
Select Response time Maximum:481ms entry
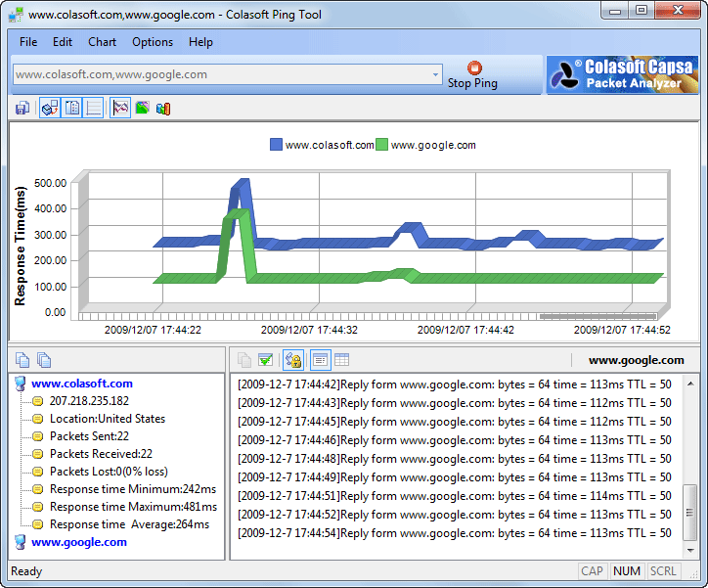pos(134,507)
